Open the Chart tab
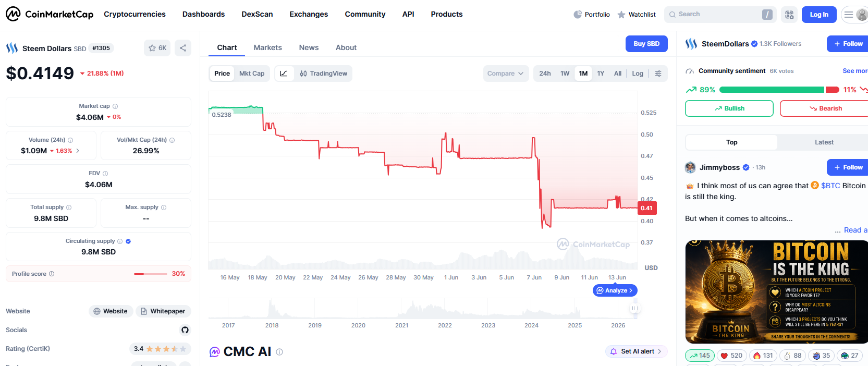This screenshot has width=868, height=366. click(x=227, y=47)
